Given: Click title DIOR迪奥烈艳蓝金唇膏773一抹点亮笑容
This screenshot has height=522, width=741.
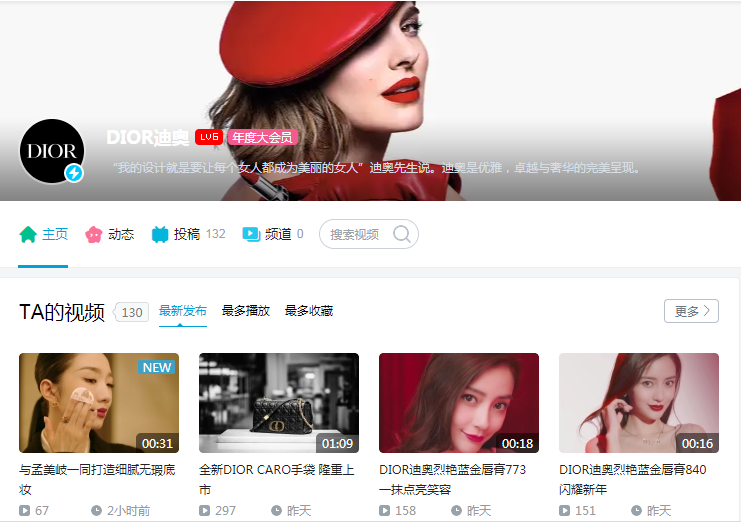Looking at the screenshot, I should point(453,479).
